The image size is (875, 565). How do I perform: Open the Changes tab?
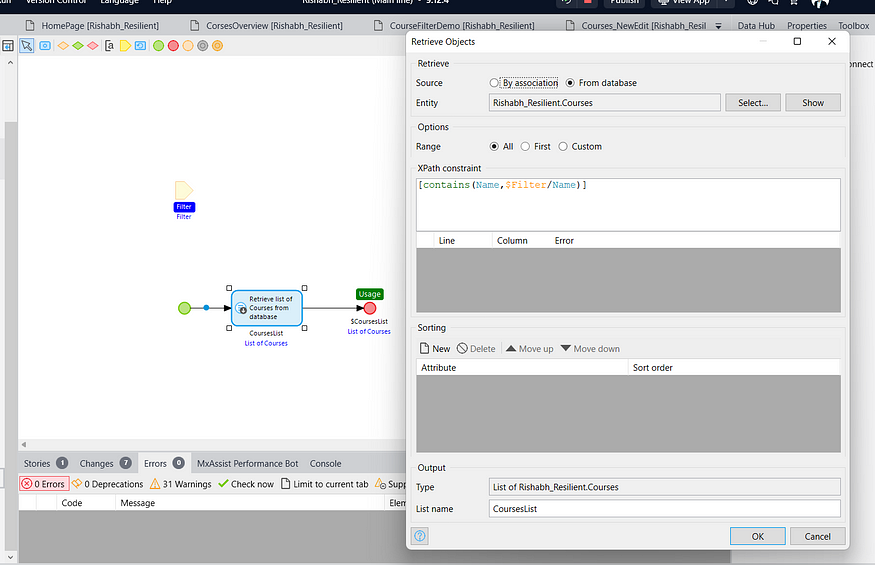(x=105, y=463)
